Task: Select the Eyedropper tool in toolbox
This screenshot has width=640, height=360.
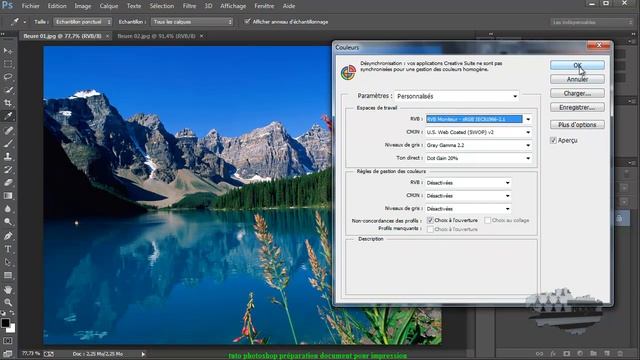Action: pos(8,116)
